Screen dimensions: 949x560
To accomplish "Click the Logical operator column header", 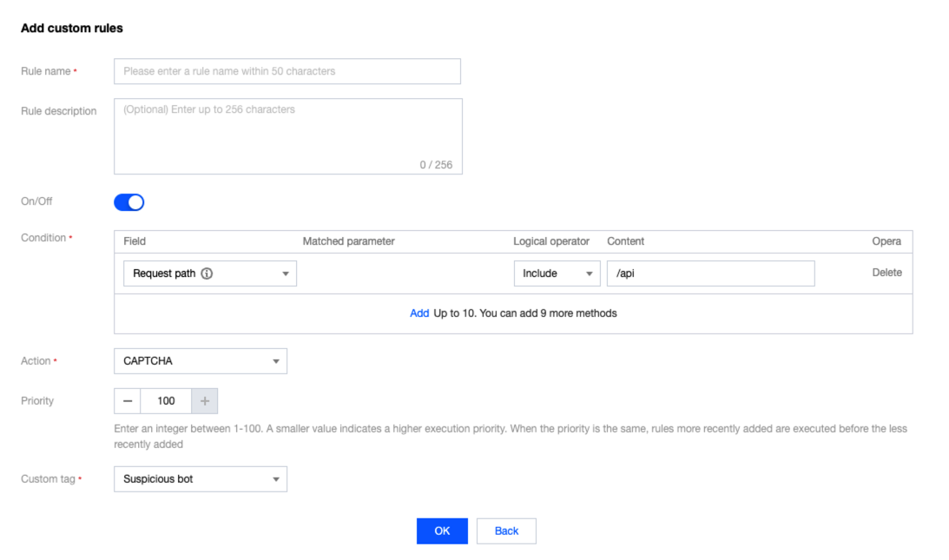I will coord(551,241).
